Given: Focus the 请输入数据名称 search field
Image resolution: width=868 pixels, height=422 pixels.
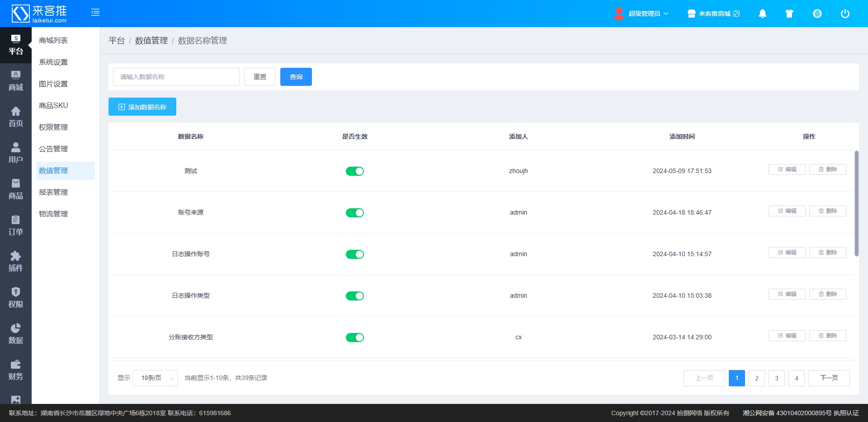Looking at the screenshot, I should 176,77.
